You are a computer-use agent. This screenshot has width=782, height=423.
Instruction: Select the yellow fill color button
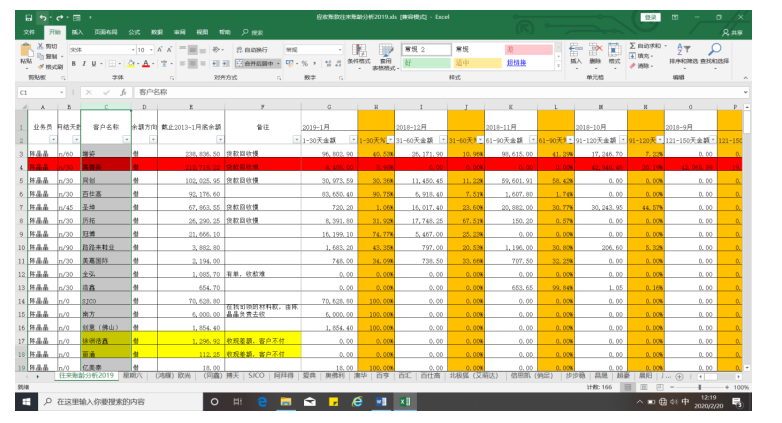(x=131, y=64)
